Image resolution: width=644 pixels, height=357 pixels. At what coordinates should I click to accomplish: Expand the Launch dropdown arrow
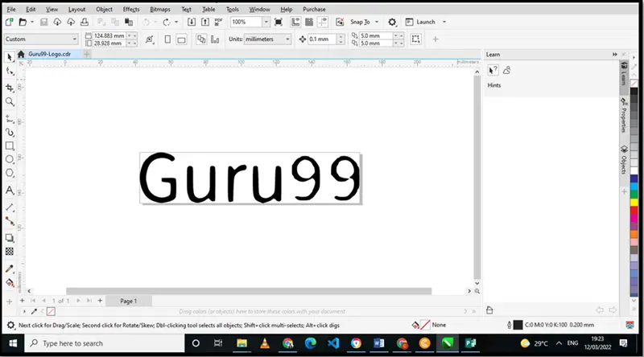[x=444, y=23]
